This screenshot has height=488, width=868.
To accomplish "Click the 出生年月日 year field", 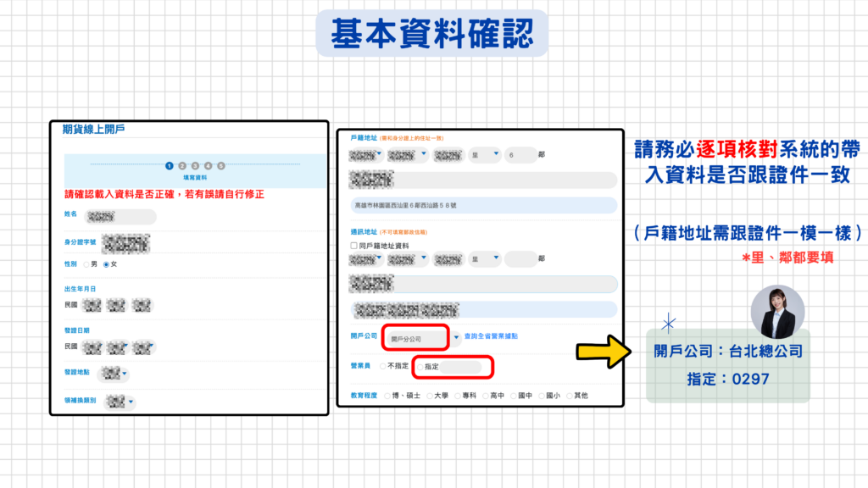I will tap(92, 305).
